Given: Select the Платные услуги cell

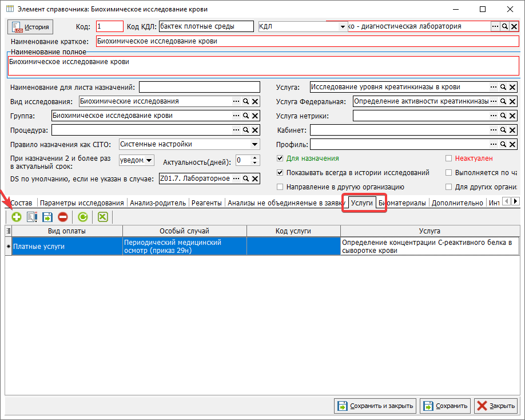Looking at the screenshot, I should 67,247.
